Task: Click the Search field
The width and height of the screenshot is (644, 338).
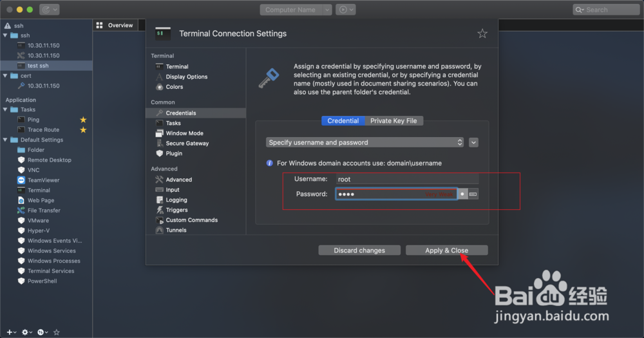Action: coord(606,10)
